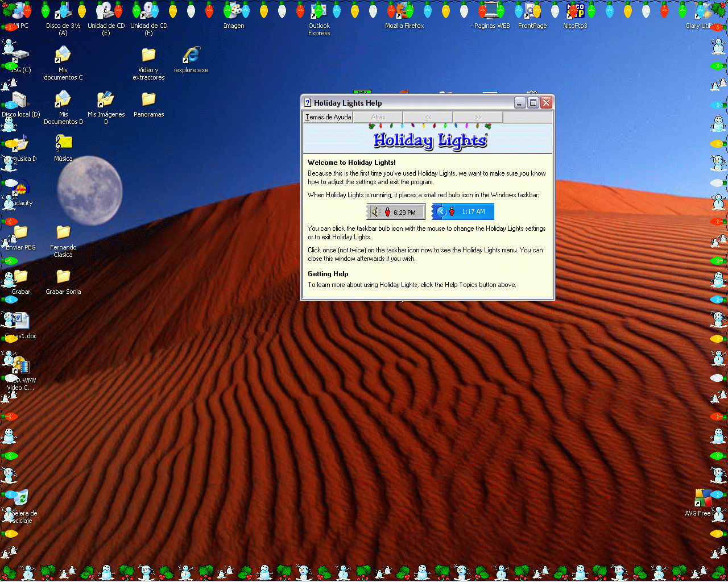The image size is (728, 582).
Task: Open Disco de 3½ (A) drive icon
Action: [x=63, y=10]
